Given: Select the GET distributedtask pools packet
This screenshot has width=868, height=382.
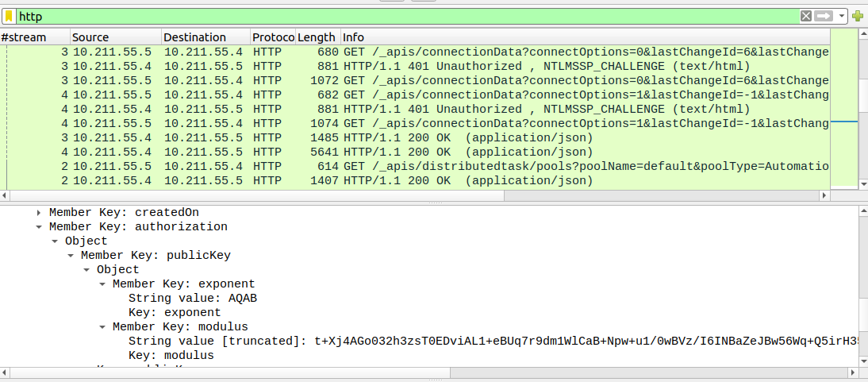Looking at the screenshot, I should click(415, 166).
